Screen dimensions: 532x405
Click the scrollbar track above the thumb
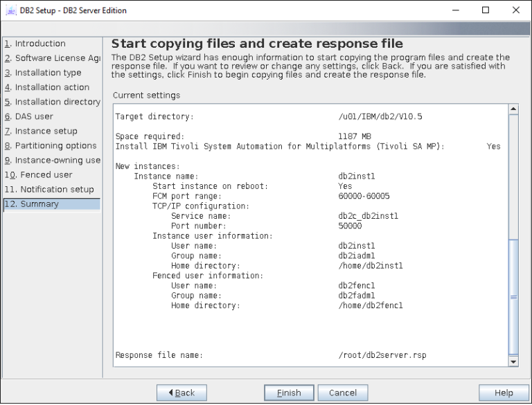pos(513,177)
